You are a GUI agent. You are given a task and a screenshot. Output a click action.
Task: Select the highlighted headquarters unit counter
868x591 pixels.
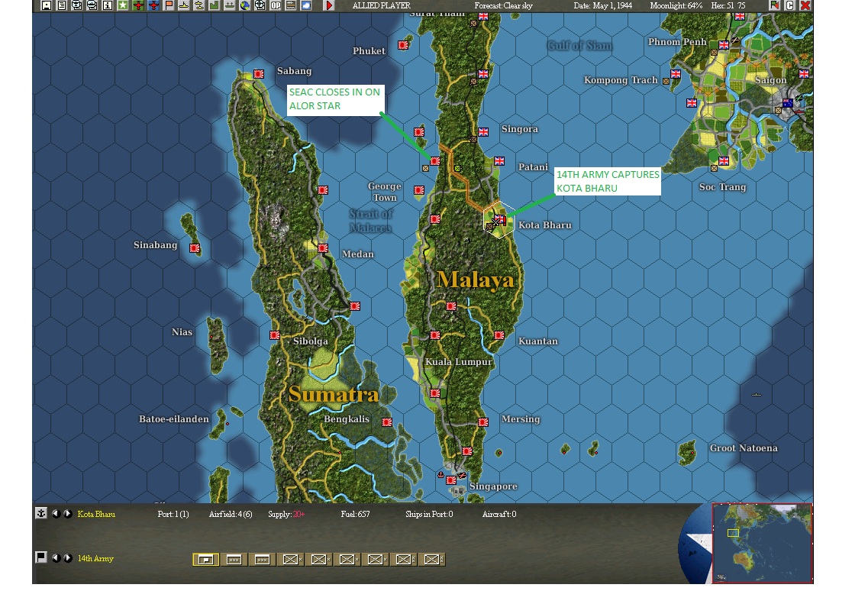(x=205, y=560)
